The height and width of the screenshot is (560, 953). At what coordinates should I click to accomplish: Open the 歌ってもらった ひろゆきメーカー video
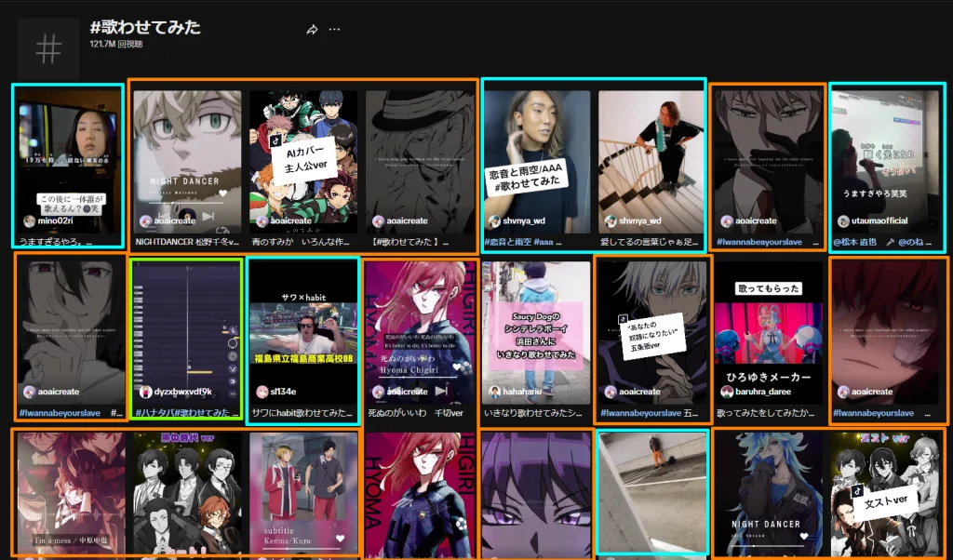point(769,333)
